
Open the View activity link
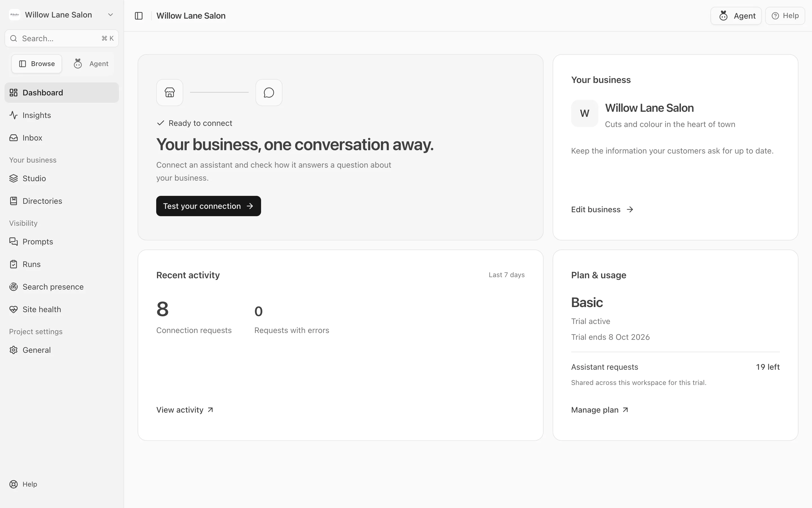point(185,410)
